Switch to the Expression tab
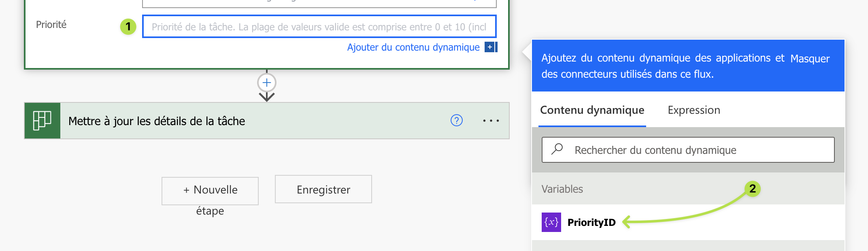The height and width of the screenshot is (251, 868). (694, 110)
